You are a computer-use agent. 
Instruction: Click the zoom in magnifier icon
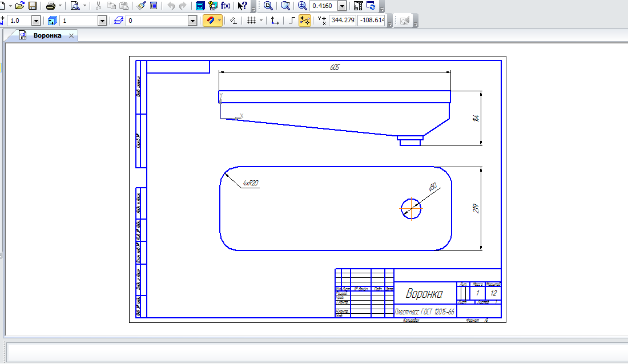(x=302, y=6)
